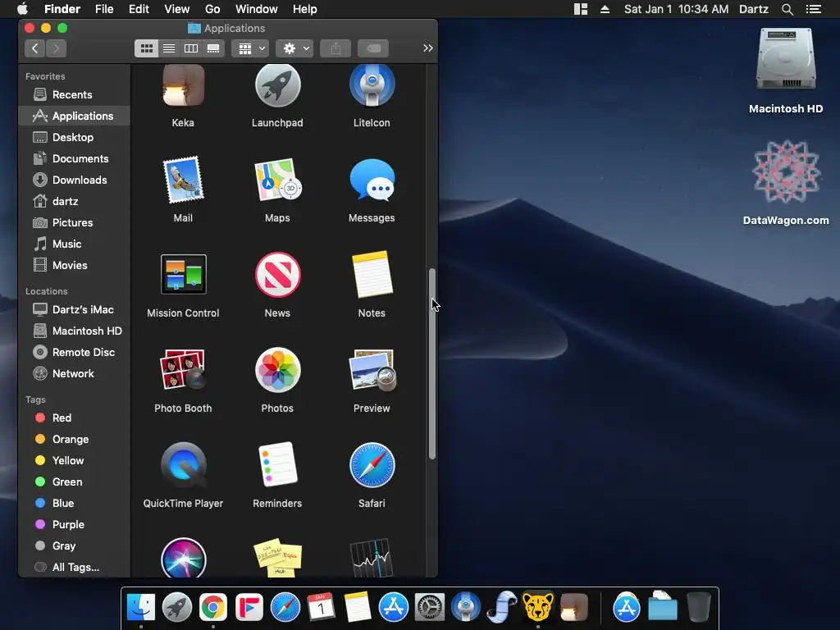Open Network in the sidebar
840x630 pixels.
[x=75, y=373]
